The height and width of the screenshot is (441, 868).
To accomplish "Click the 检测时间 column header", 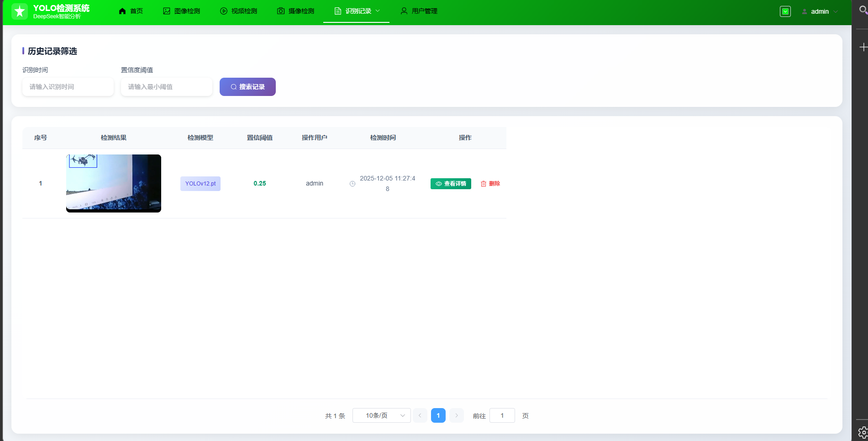I will click(383, 138).
